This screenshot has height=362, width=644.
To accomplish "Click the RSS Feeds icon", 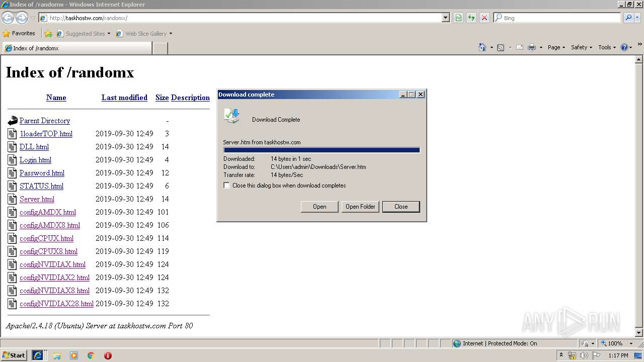I will click(501, 47).
